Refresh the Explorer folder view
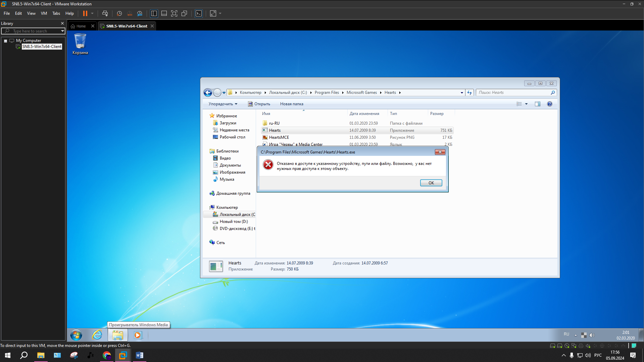644x362 pixels. [469, 93]
